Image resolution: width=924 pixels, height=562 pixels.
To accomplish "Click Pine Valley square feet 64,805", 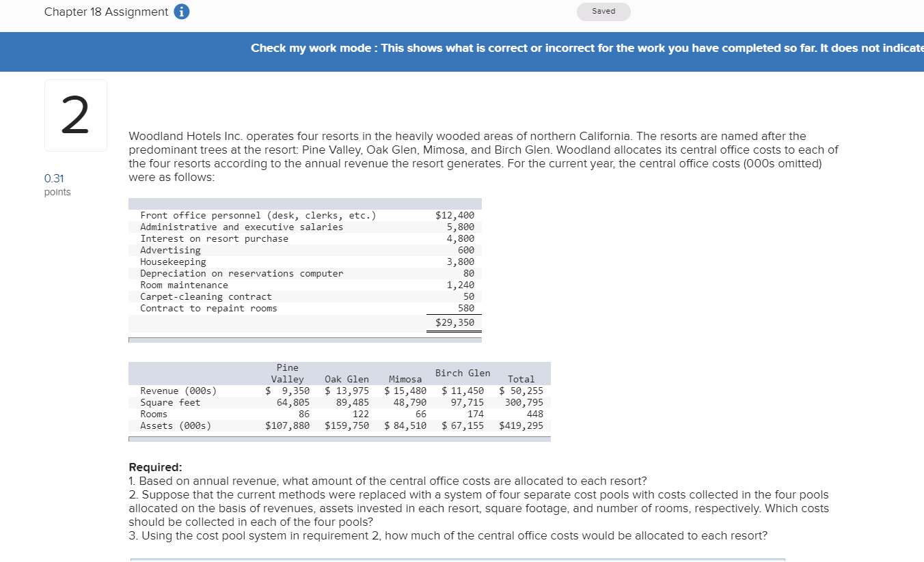I will tap(293, 402).
